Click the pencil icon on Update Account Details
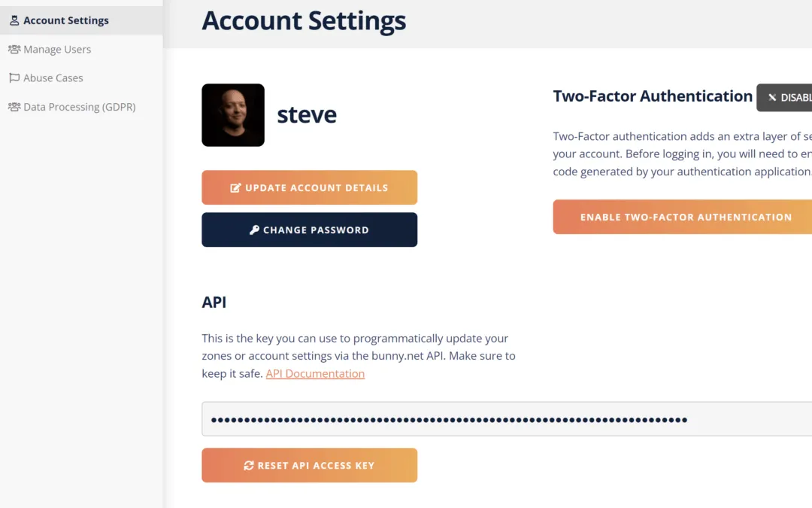The width and height of the screenshot is (812, 508). coord(235,187)
